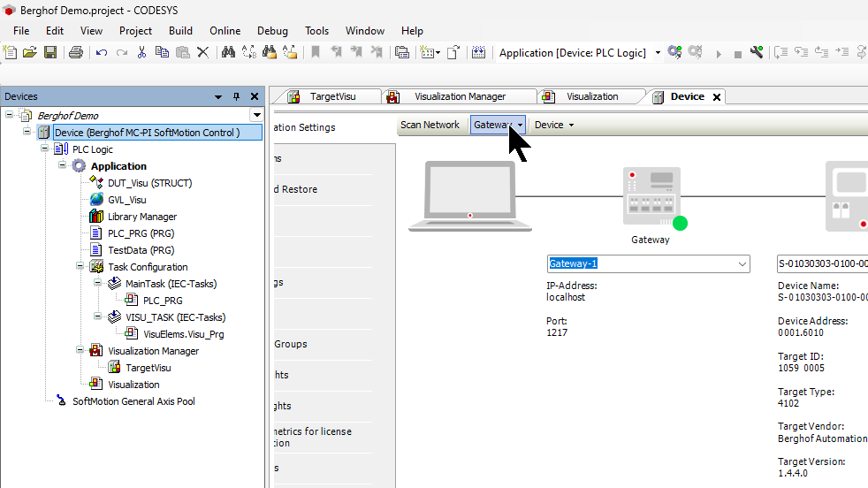Open Find in Project binoculars-folder icon
This screenshot has height=488, width=868.
[x=270, y=53]
